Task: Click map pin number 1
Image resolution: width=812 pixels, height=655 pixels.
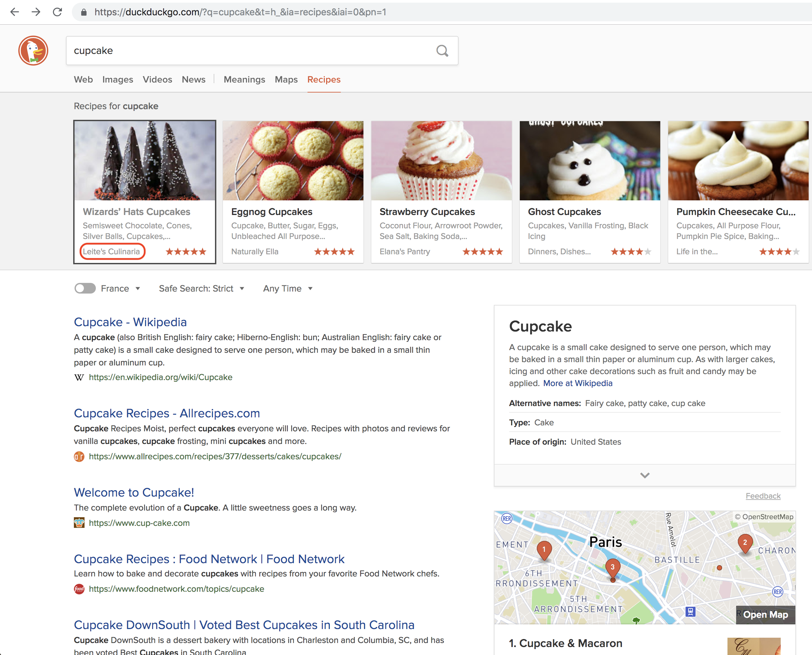Action: pos(544,550)
